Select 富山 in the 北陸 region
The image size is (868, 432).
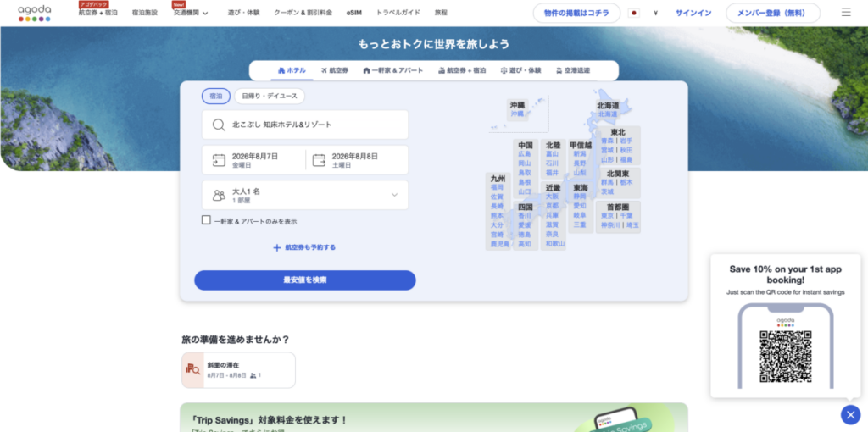pos(553,154)
